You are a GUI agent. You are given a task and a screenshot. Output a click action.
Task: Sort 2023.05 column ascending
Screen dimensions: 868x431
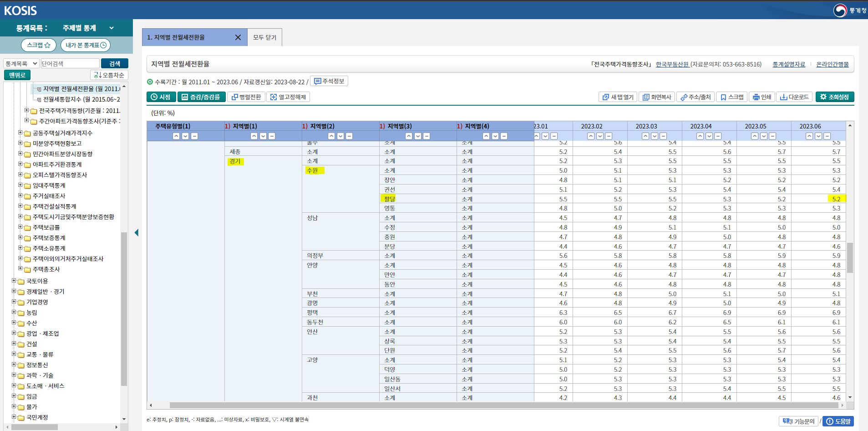(x=755, y=136)
